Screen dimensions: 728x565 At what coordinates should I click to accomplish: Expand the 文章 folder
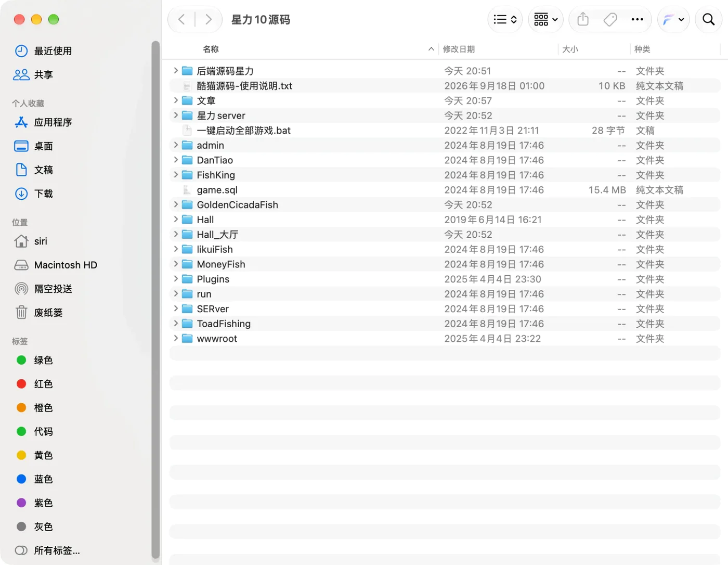point(176,100)
